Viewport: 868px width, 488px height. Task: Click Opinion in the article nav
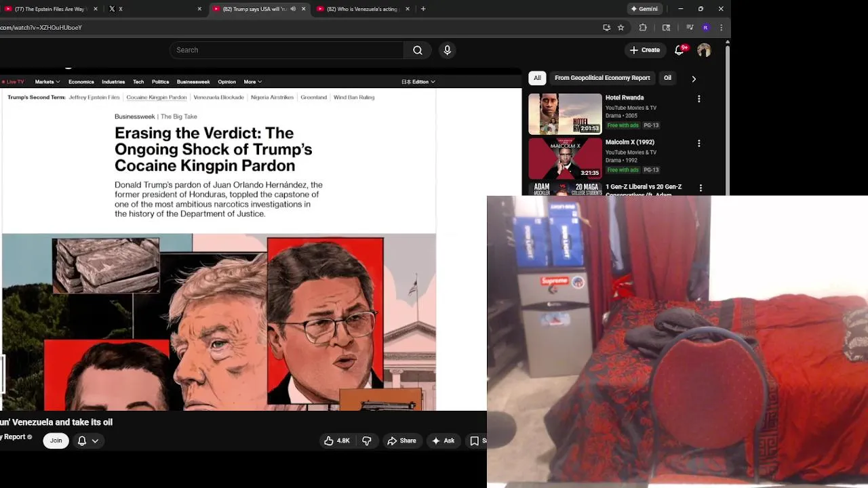point(226,82)
